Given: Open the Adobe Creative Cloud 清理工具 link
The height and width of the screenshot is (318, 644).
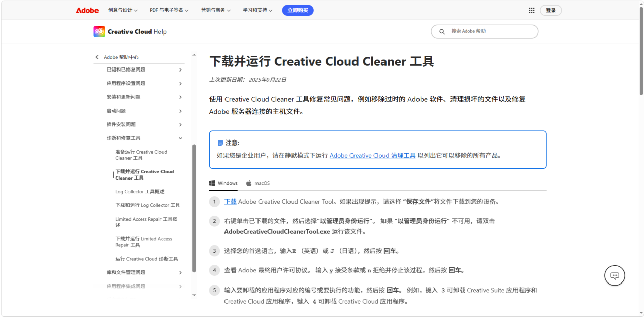Looking at the screenshot, I should [x=372, y=156].
